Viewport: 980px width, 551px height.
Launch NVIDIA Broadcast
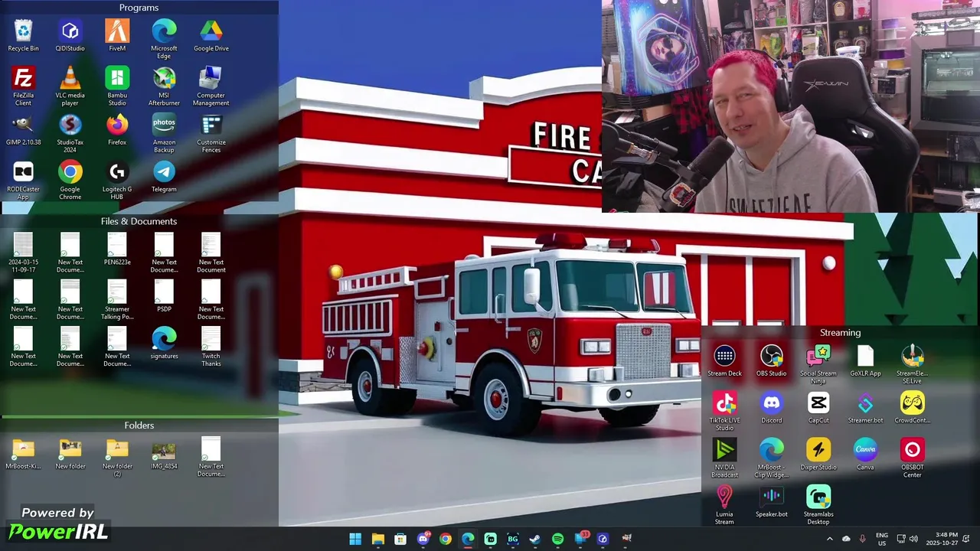click(724, 458)
